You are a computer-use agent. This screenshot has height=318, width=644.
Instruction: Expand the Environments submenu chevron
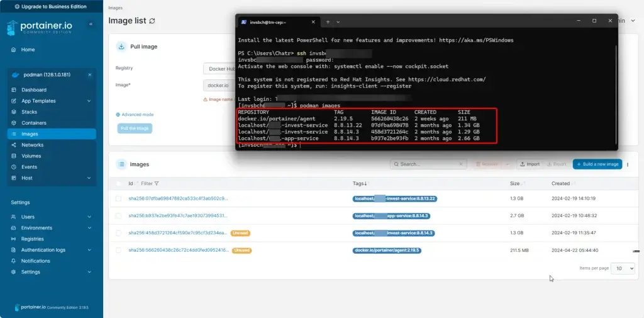tap(89, 228)
